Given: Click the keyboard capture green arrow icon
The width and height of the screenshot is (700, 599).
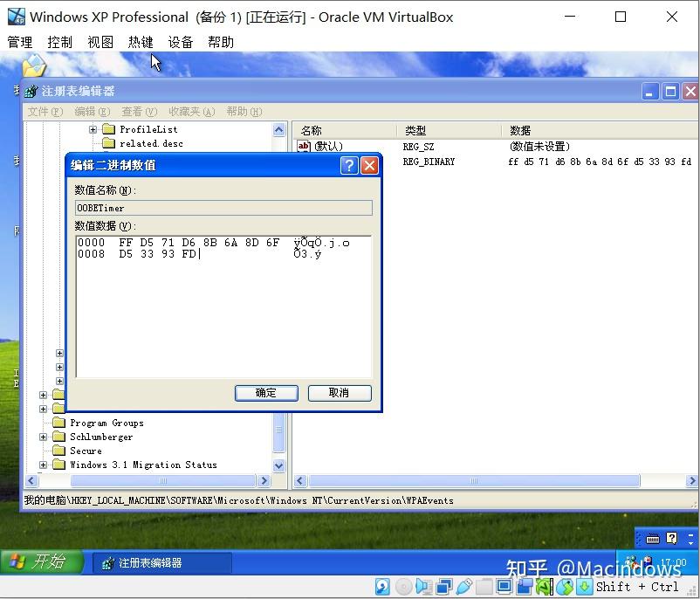Looking at the screenshot, I should 585,587.
